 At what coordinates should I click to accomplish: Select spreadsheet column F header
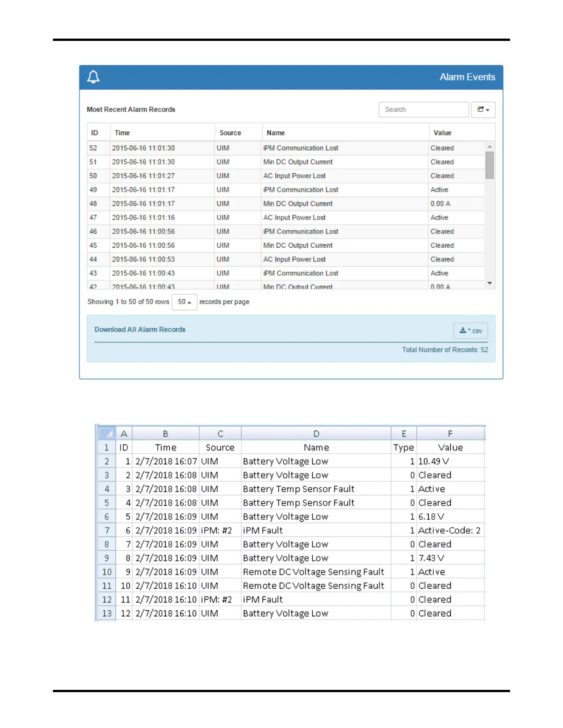pyautogui.click(x=450, y=433)
